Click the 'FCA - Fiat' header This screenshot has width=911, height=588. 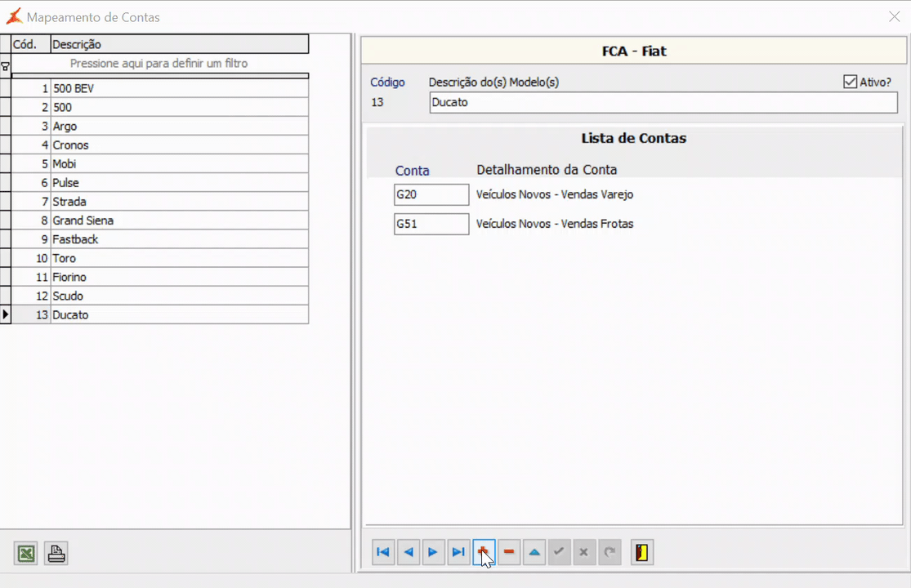(x=634, y=51)
